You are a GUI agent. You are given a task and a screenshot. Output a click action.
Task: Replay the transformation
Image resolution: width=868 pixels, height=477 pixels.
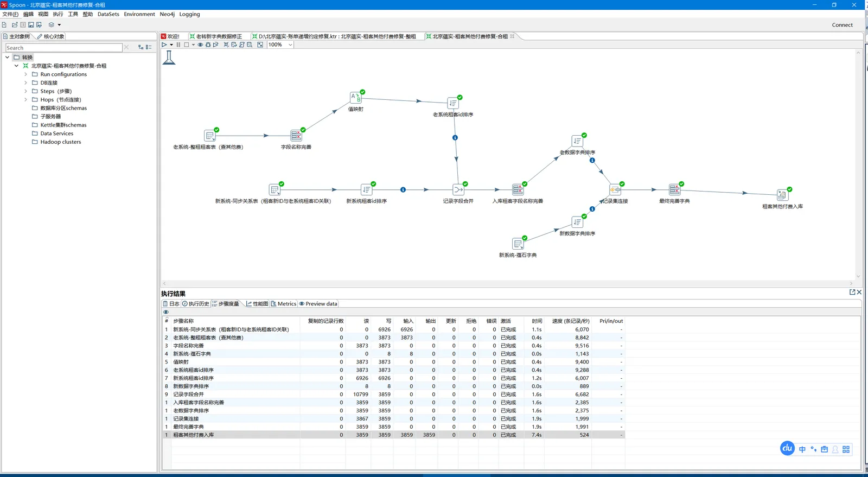click(x=215, y=44)
